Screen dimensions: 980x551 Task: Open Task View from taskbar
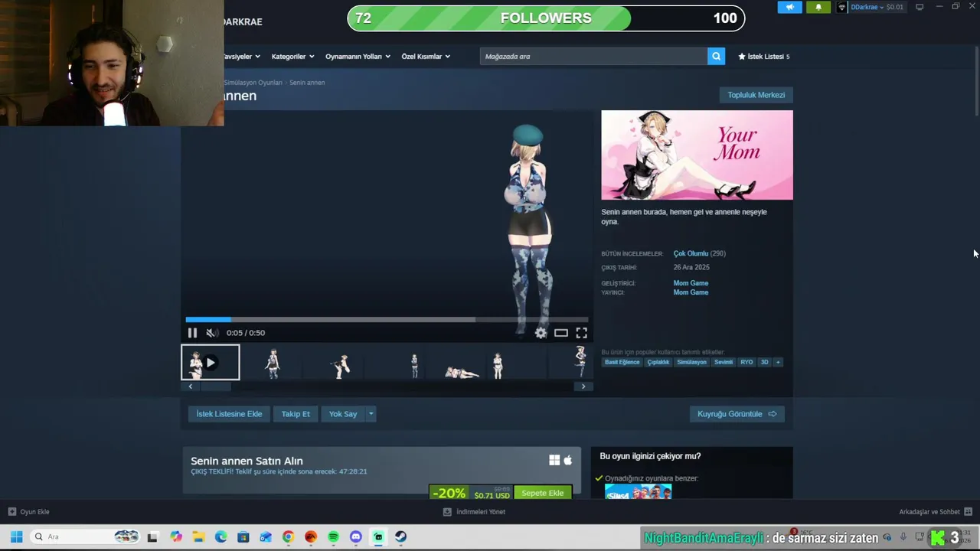point(152,537)
